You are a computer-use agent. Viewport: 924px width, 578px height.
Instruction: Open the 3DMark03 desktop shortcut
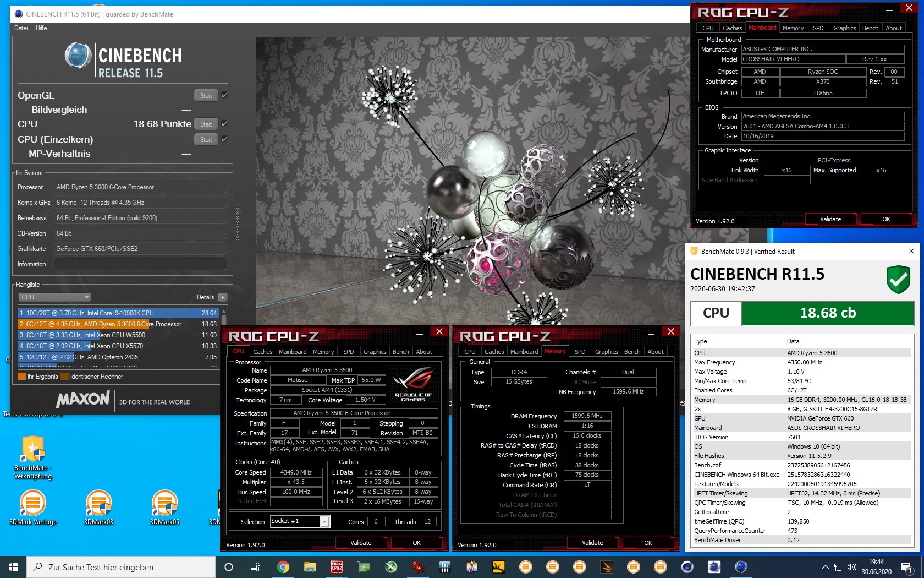coord(99,508)
